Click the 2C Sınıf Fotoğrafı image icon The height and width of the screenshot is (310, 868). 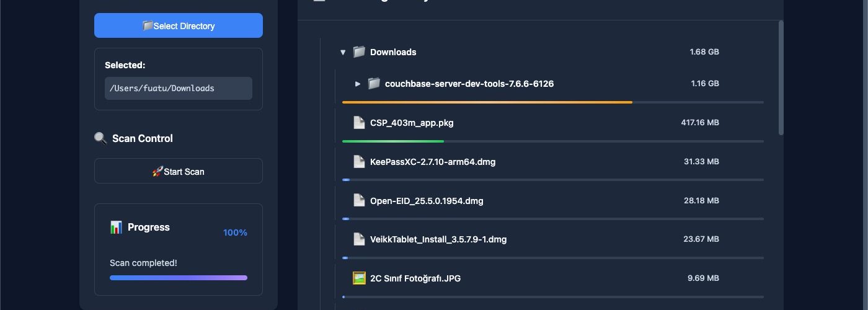coord(359,278)
